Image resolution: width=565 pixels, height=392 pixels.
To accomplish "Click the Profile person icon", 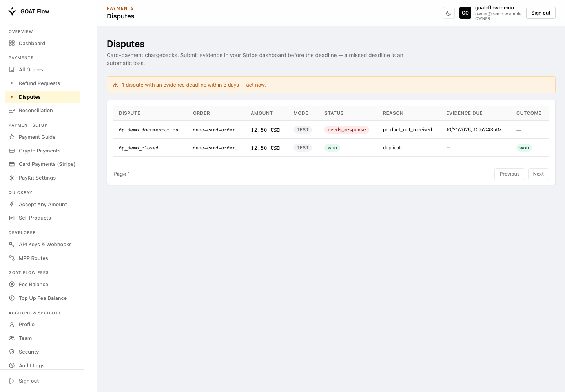I will [12, 325].
